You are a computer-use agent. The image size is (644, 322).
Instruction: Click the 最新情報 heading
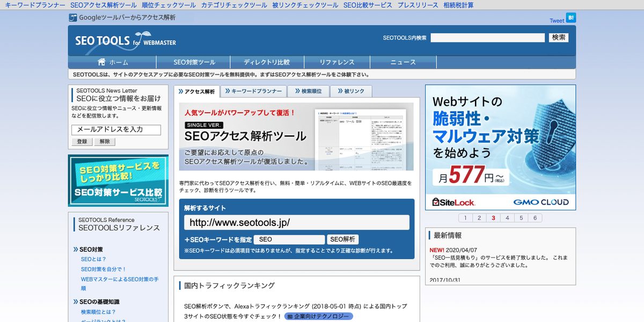coord(448,235)
